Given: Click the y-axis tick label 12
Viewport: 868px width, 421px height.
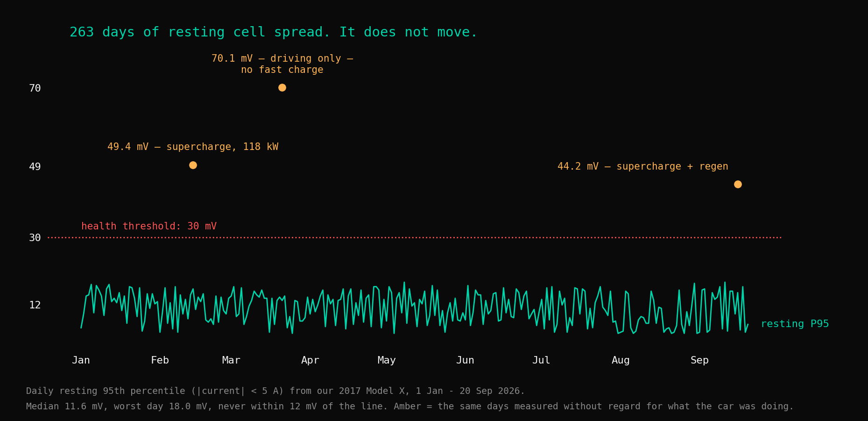Looking at the screenshot, I should 35,305.
